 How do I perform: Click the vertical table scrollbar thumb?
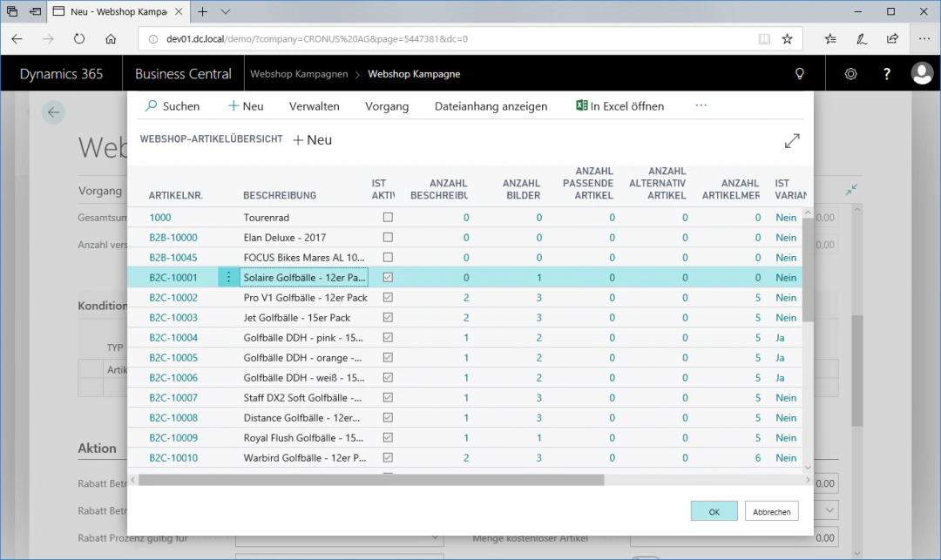point(808,270)
